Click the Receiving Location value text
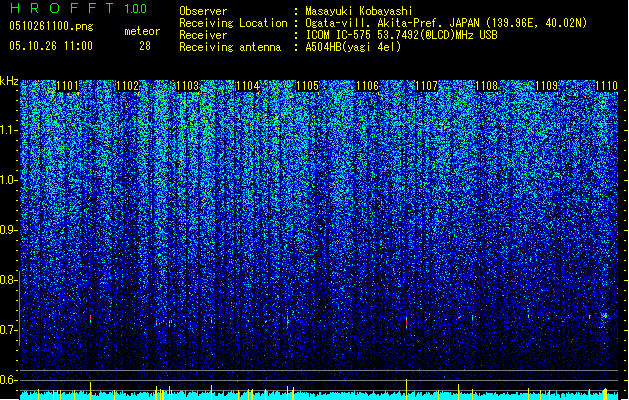 446,23
